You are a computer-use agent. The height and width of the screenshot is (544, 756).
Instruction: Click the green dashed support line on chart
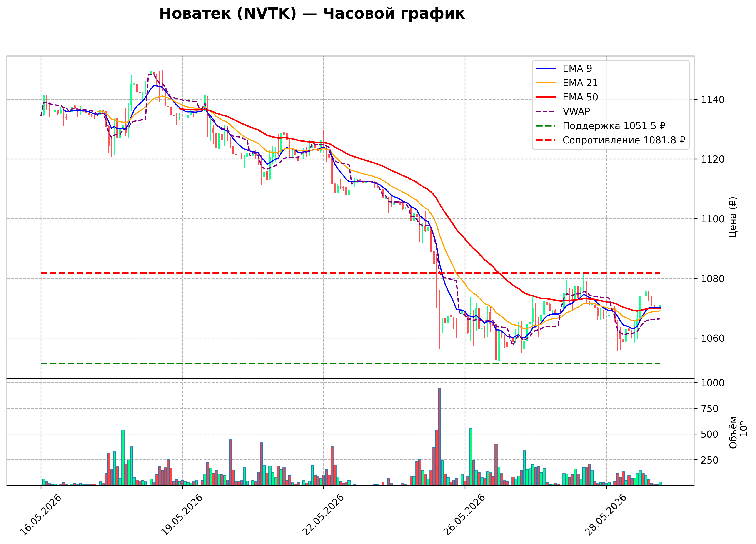350,364
